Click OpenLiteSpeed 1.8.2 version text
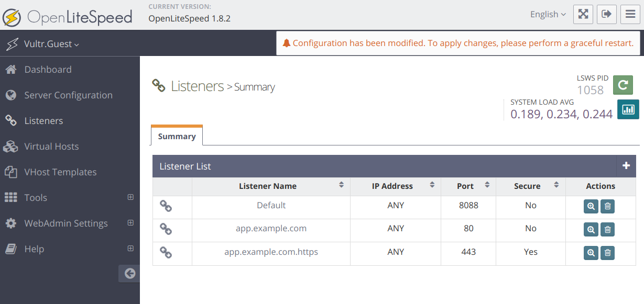The height and width of the screenshot is (304, 644). (x=190, y=18)
